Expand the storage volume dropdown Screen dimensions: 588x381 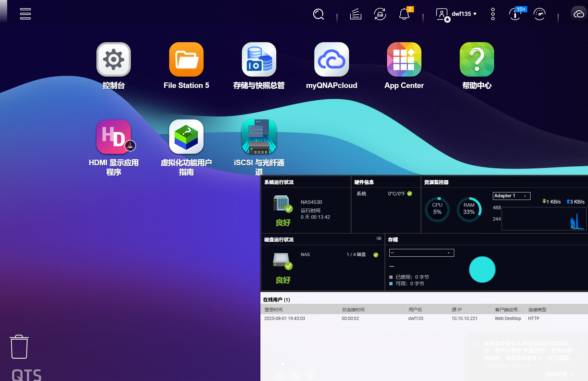421,253
